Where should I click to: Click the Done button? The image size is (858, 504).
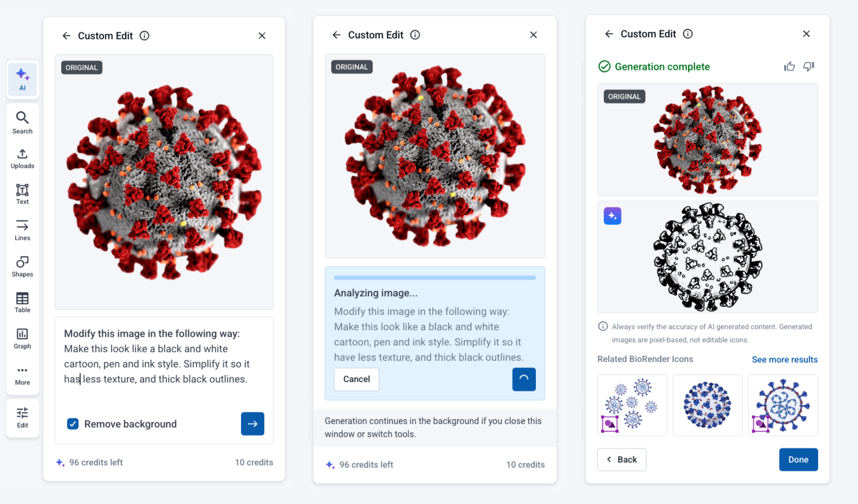coord(799,460)
